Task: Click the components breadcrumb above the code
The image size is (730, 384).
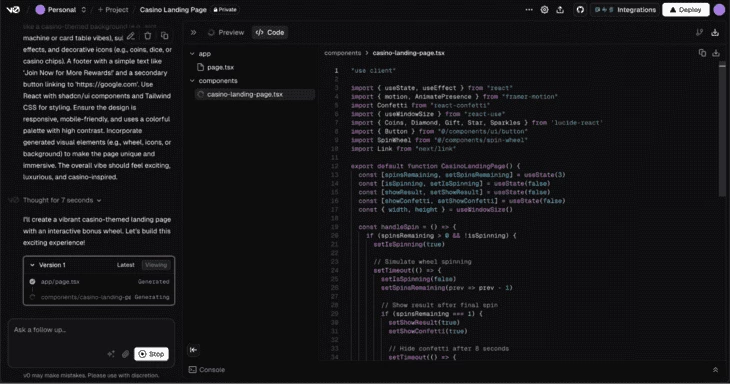Action: (x=343, y=53)
